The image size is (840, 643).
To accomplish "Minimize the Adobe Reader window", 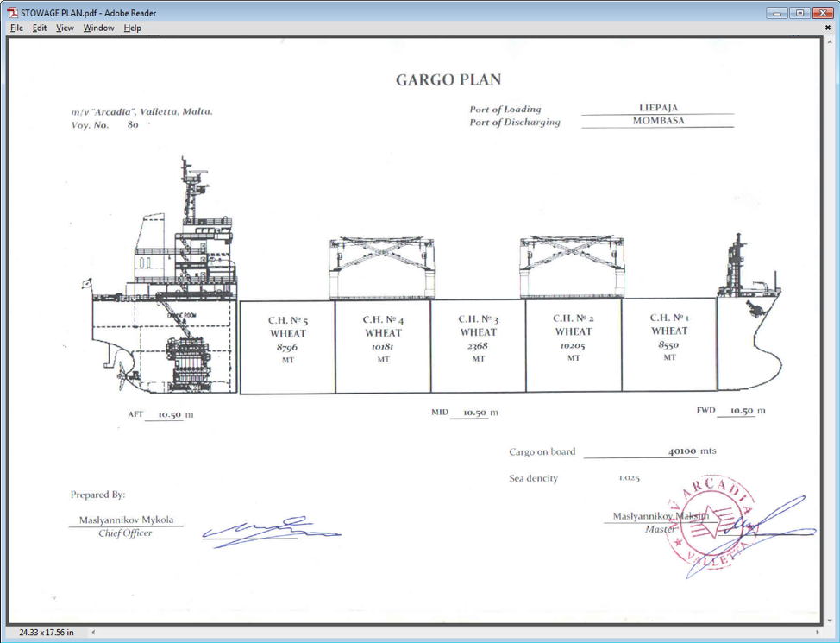I will [777, 13].
